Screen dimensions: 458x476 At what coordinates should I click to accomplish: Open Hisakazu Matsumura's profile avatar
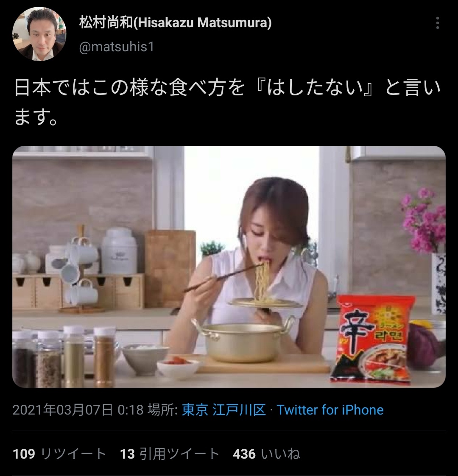pyautogui.click(x=39, y=33)
